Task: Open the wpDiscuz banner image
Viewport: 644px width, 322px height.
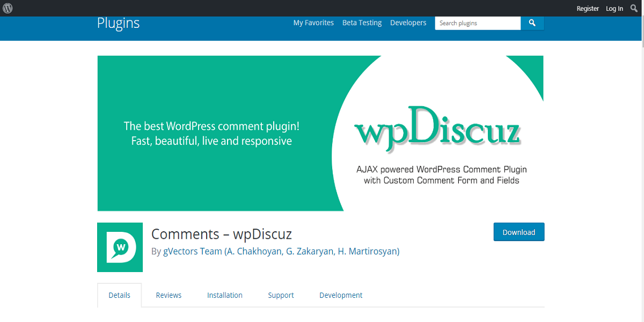Action: point(320,133)
